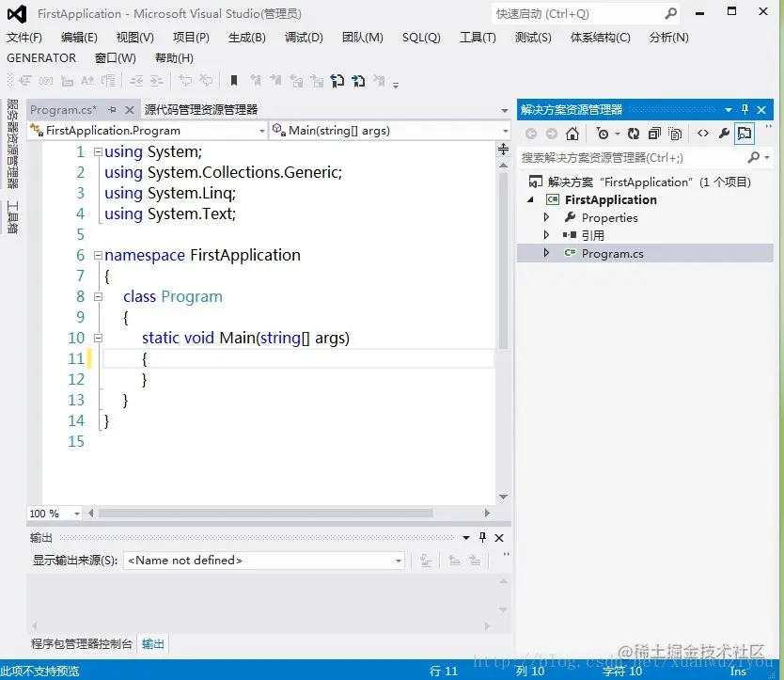Click the 快速启动 quick launch box

pos(585,13)
